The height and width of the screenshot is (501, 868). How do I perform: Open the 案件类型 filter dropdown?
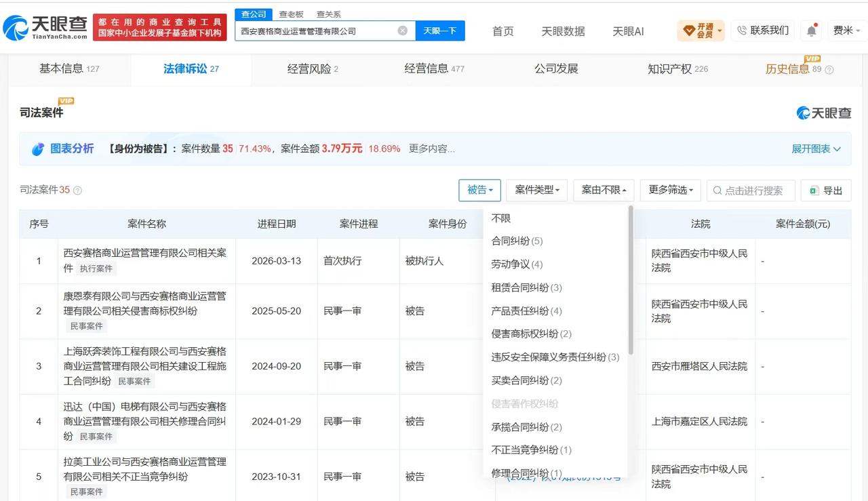tap(537, 191)
